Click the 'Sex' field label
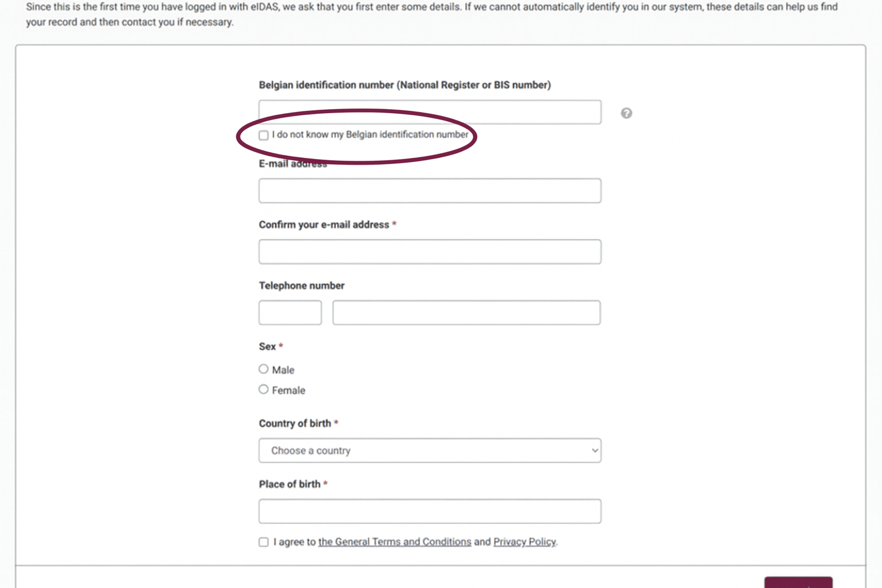This screenshot has height=588, width=882. pyautogui.click(x=267, y=346)
